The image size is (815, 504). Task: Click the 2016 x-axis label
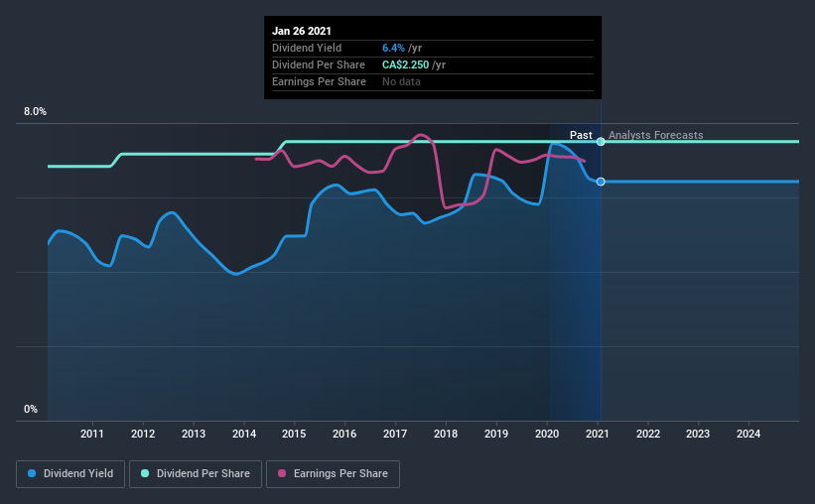pos(344,434)
